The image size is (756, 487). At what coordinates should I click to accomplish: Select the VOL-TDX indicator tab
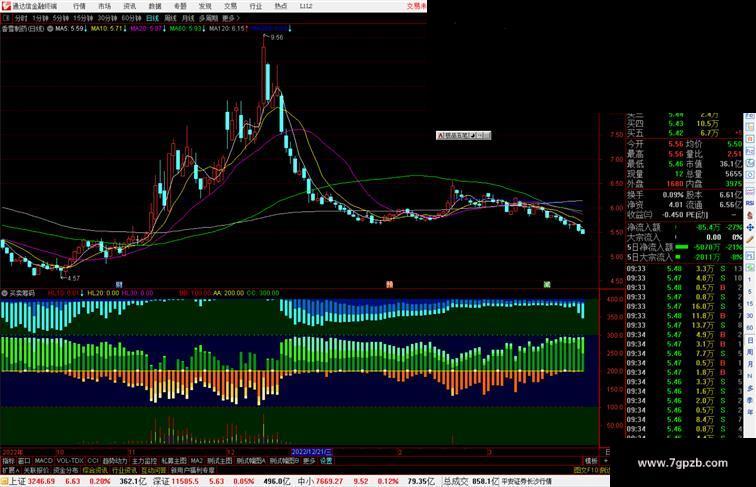tap(70, 461)
